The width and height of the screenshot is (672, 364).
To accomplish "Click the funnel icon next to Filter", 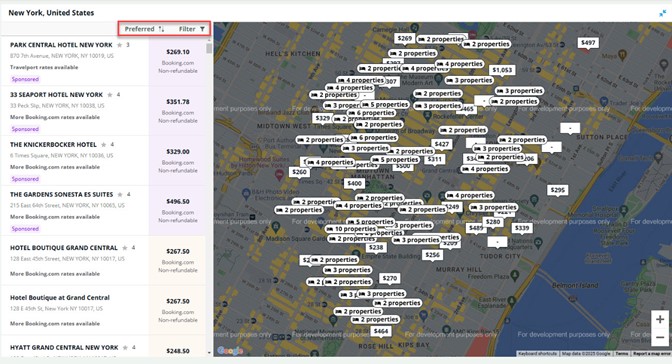I will 202,29.
